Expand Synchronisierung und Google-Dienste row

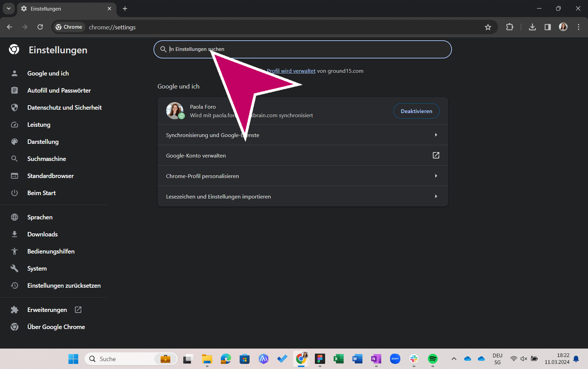point(303,135)
